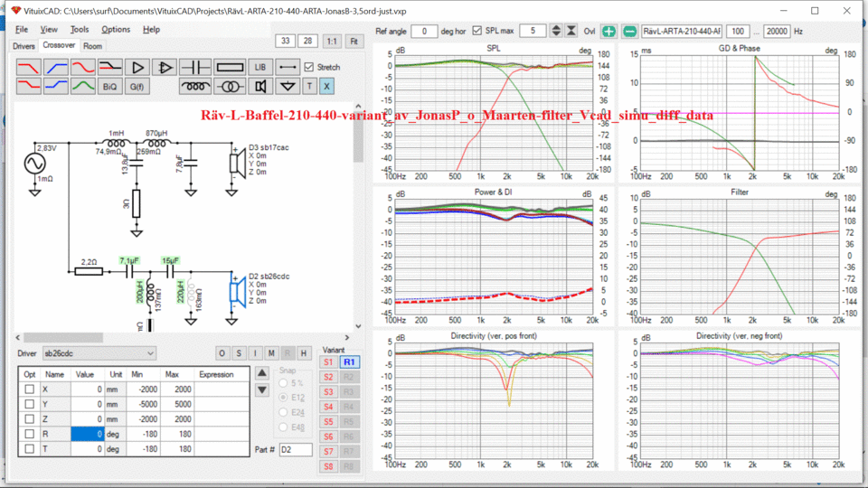Add overlay with green plus button
868x488 pixels.
click(609, 32)
